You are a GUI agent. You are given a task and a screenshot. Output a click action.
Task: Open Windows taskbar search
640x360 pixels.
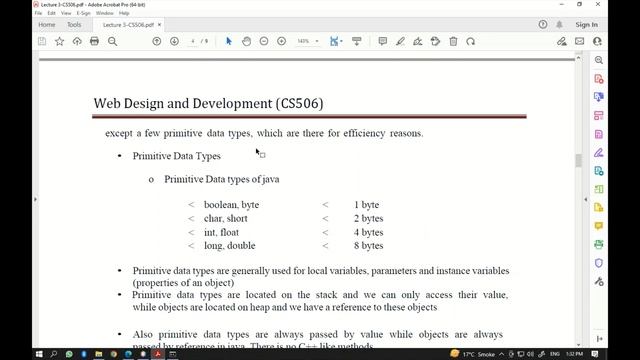pos(54,354)
